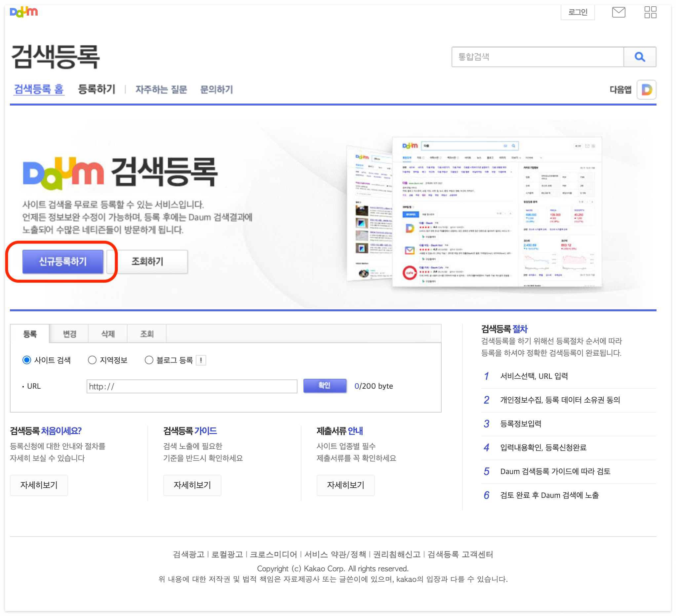This screenshot has height=616, width=676.
Task: Click the blue 확인 button
Action: [x=324, y=386]
